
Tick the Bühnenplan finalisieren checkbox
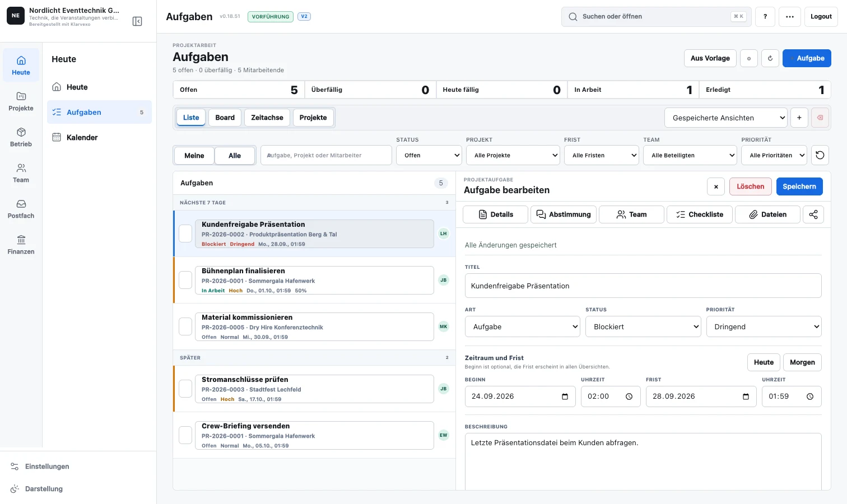(x=185, y=280)
